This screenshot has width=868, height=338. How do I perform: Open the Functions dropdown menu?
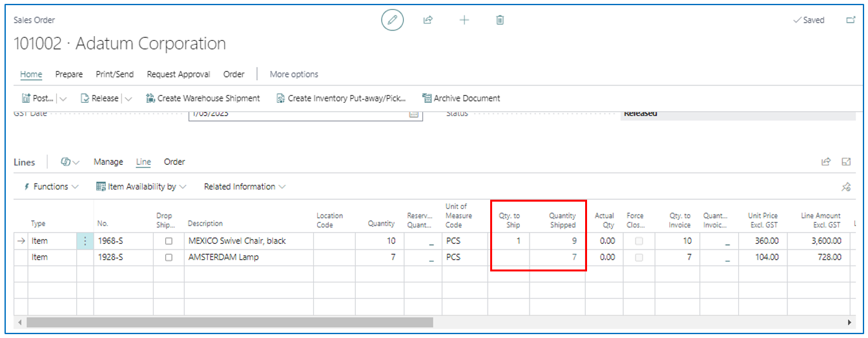point(51,187)
